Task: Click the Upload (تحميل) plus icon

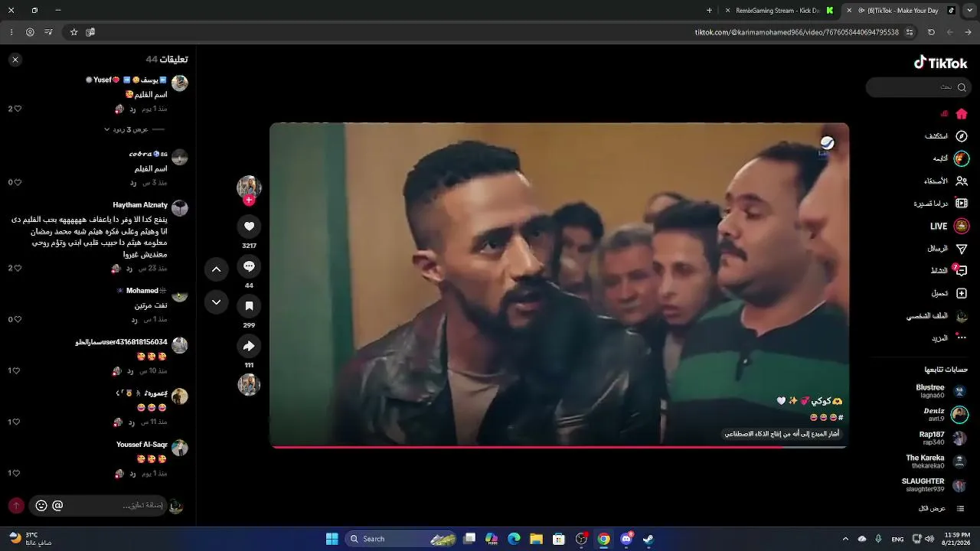Action: coord(962,293)
